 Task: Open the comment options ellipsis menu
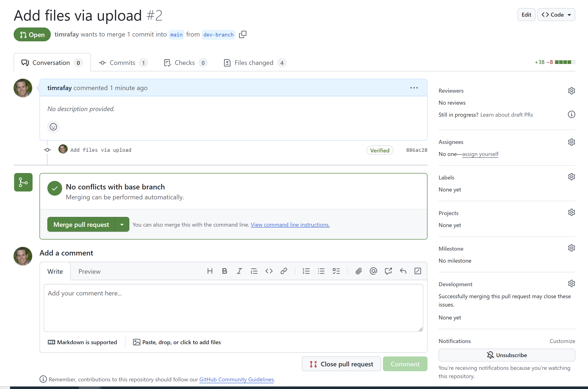click(414, 88)
